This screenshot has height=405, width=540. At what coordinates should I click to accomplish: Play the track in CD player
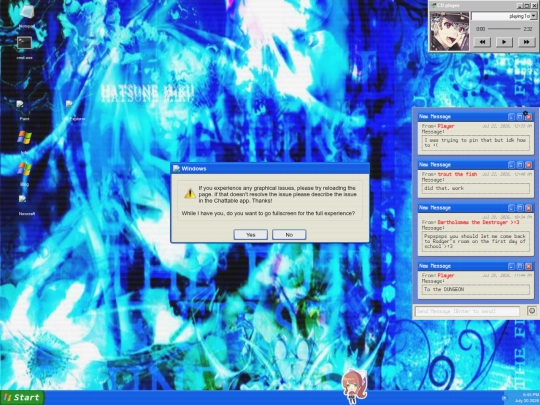[x=504, y=42]
